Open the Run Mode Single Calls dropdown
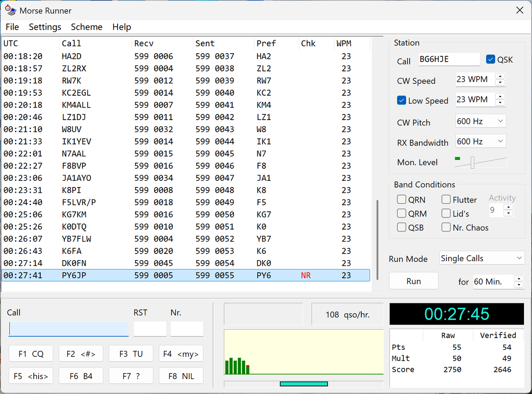This screenshot has width=532, height=394. pos(482,258)
